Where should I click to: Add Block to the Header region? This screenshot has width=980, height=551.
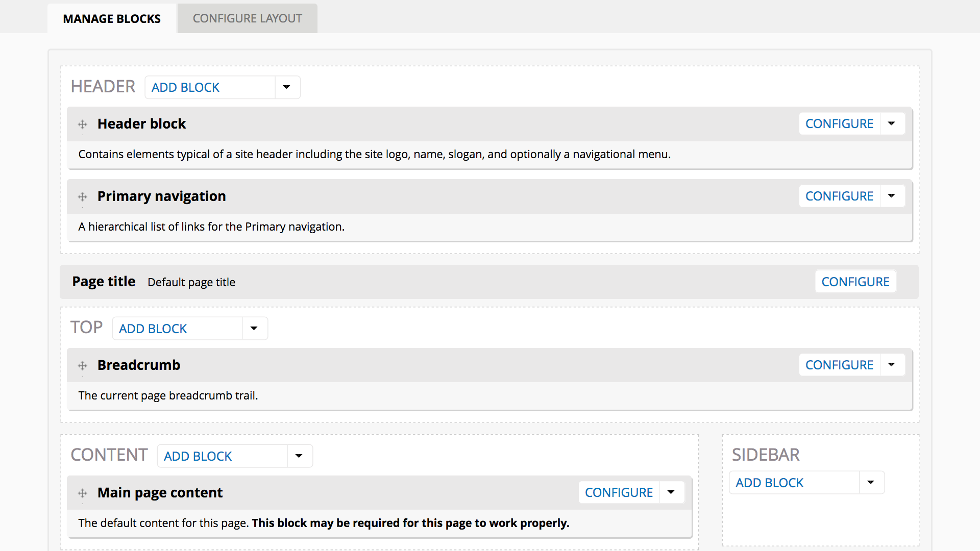point(185,87)
